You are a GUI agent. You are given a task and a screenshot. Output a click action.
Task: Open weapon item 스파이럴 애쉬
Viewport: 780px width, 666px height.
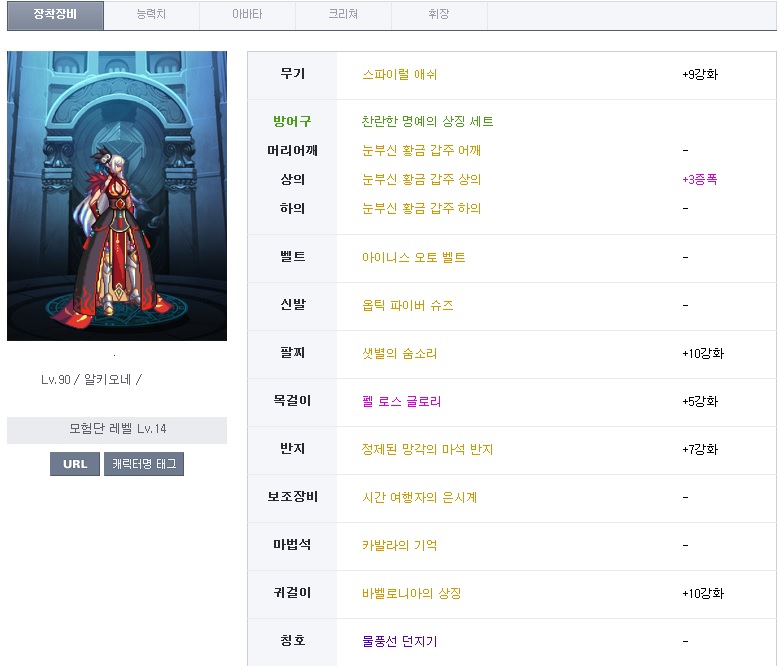coord(399,75)
